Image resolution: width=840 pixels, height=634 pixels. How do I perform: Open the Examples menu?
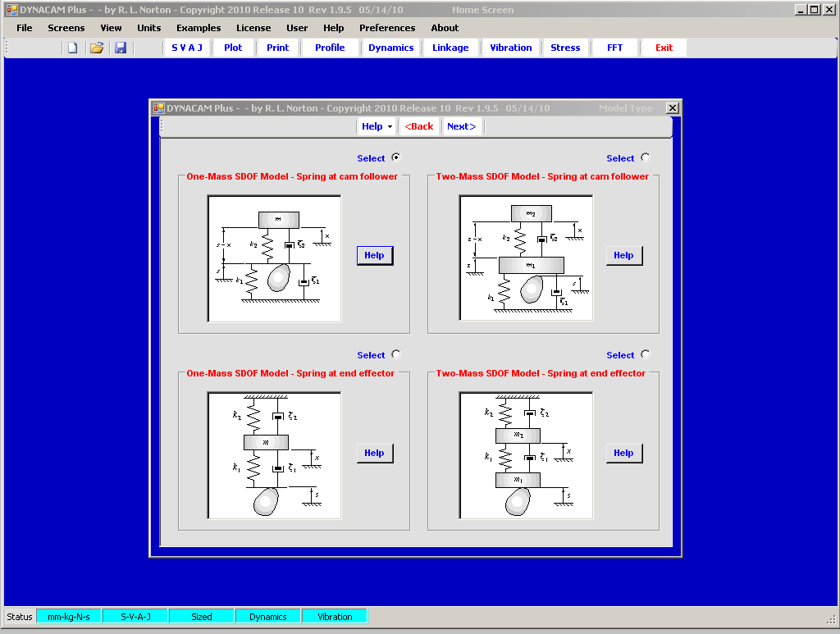click(199, 28)
